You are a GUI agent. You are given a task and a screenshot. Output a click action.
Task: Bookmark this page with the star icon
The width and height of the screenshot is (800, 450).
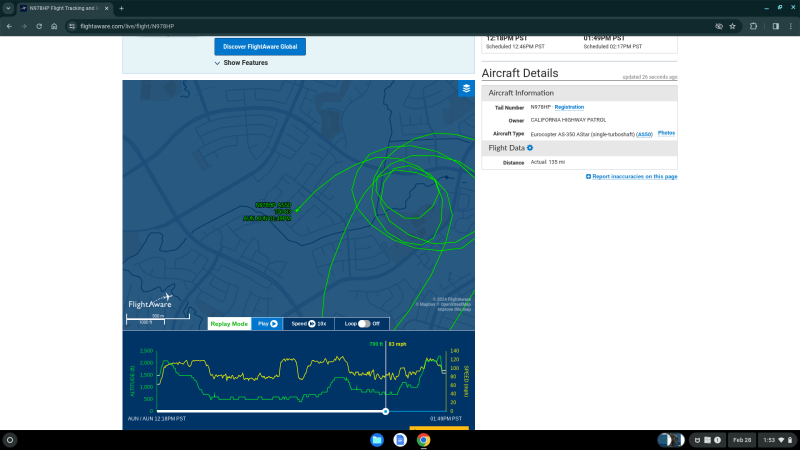pyautogui.click(x=732, y=26)
